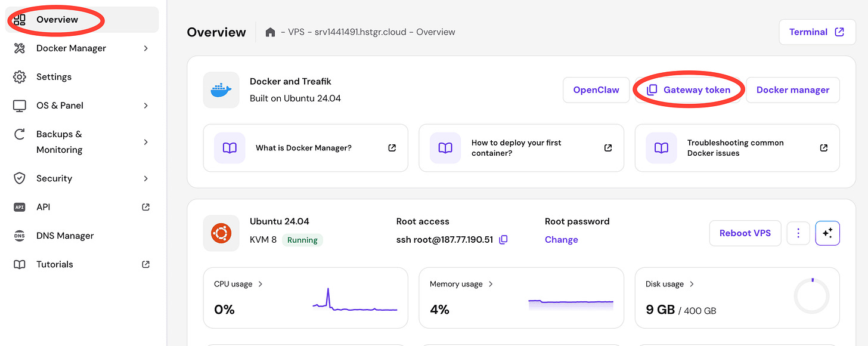The image size is (868, 346).
Task: Open the Disk usage ring card
Action: point(737,298)
